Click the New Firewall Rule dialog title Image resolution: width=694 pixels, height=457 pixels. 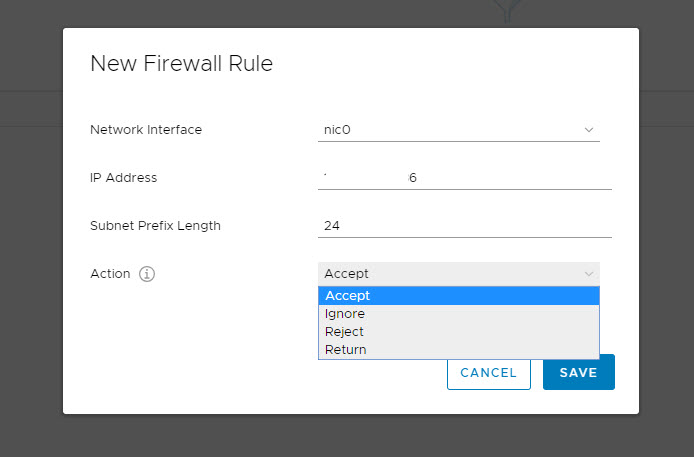tap(181, 64)
